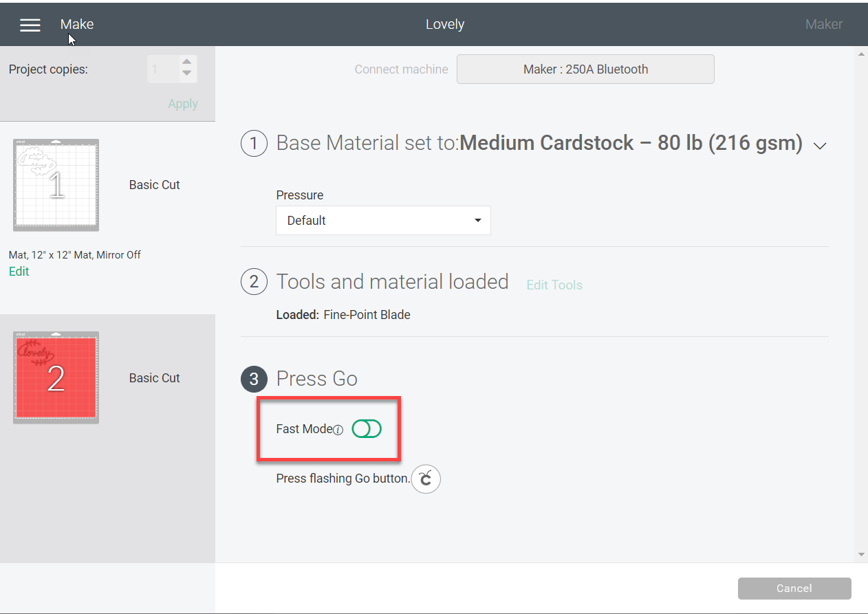868x614 pixels.
Task: Select the red mat 2 thumbnail
Action: 55,377
